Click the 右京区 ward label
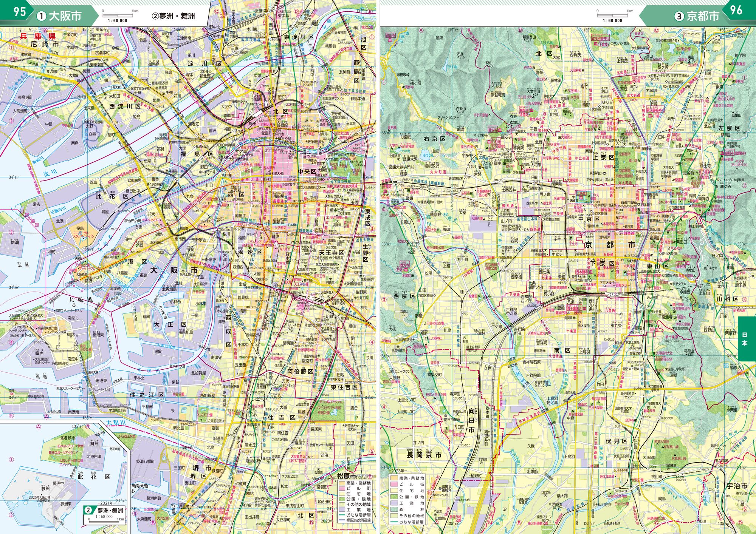 pyautogui.click(x=434, y=139)
